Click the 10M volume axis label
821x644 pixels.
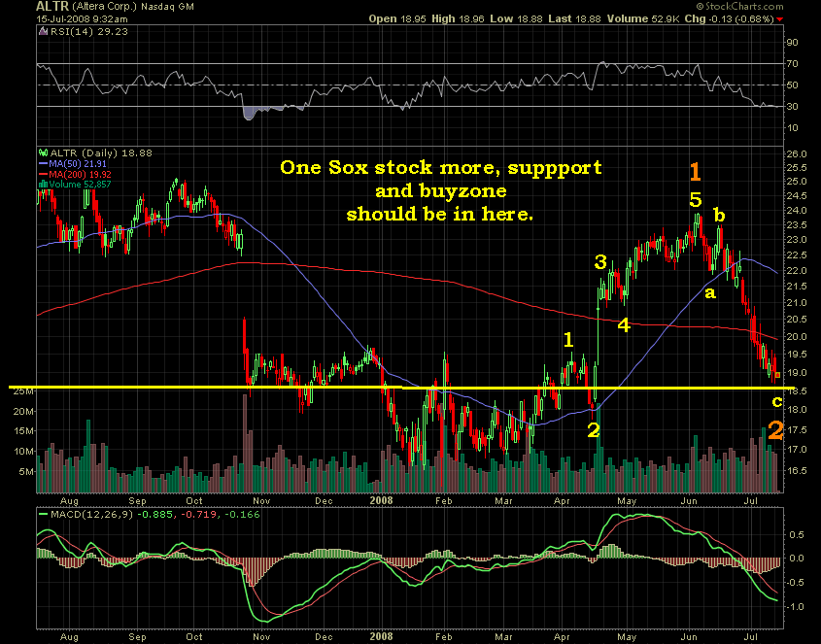pos(23,451)
